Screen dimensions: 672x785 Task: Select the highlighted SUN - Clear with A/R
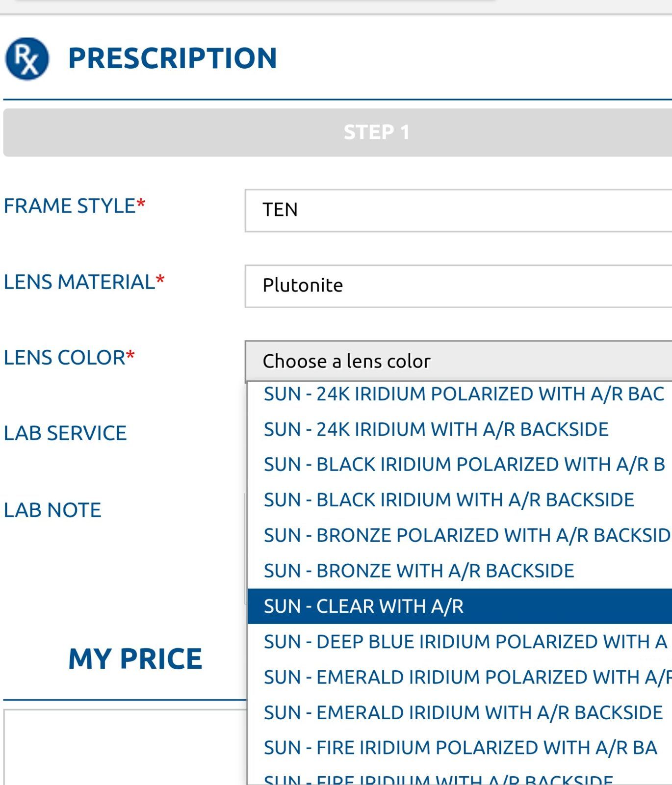[x=363, y=606]
